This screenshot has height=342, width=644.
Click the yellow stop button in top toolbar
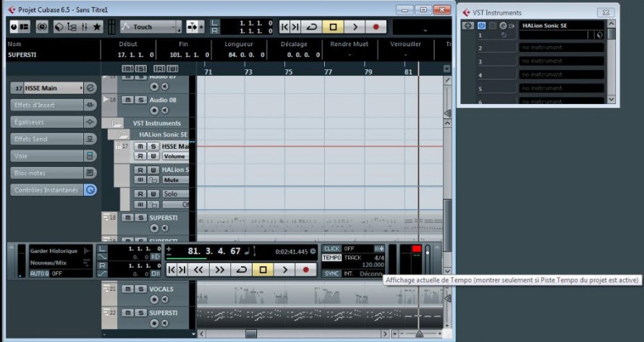click(333, 27)
